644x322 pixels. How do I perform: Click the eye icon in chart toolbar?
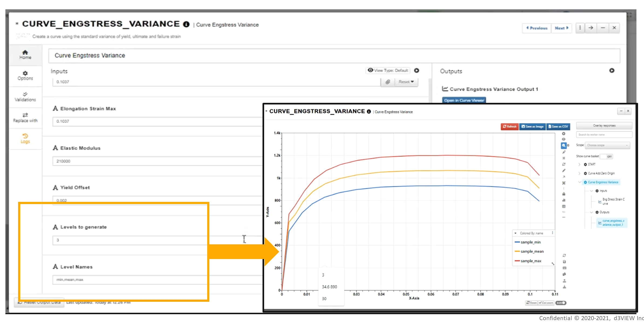click(564, 139)
